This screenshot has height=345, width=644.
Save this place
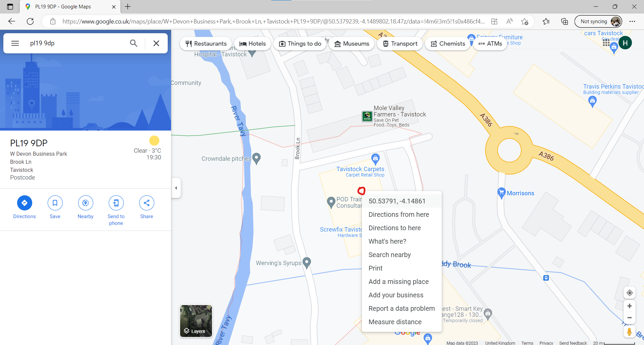pos(55,207)
